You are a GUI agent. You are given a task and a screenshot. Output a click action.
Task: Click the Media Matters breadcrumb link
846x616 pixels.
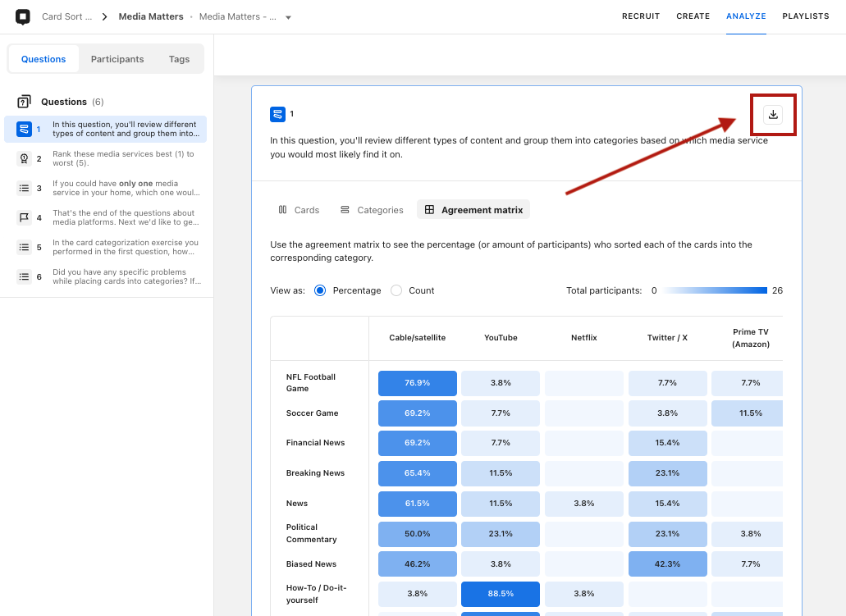[151, 16]
